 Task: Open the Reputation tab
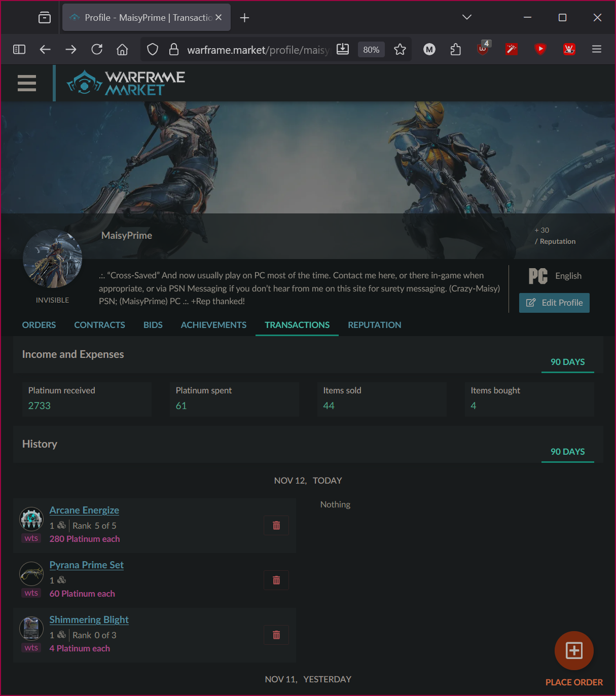[x=374, y=325]
